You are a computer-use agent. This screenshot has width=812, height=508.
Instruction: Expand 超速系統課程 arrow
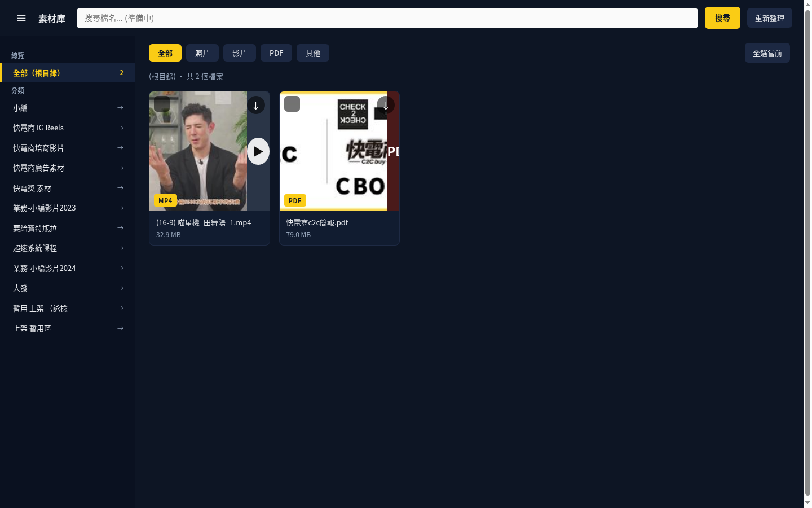pyautogui.click(x=120, y=248)
